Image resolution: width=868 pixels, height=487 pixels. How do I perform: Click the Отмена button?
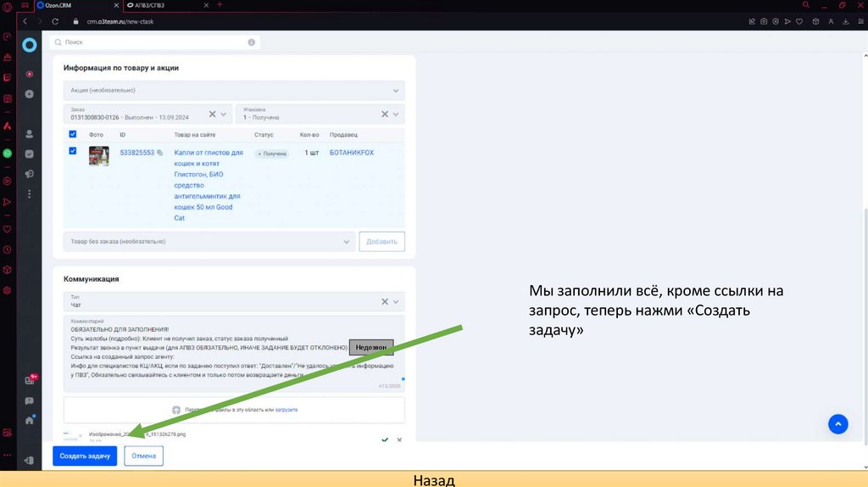tap(143, 456)
